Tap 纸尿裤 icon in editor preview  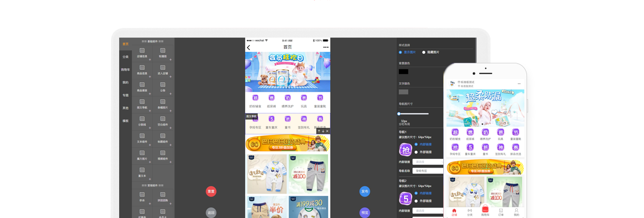(272, 101)
